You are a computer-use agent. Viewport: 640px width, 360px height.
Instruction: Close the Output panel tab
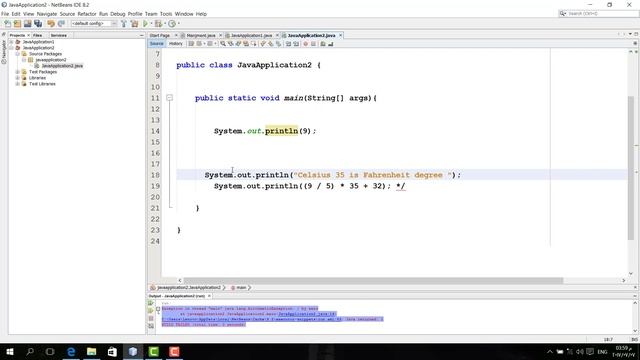coord(209,296)
